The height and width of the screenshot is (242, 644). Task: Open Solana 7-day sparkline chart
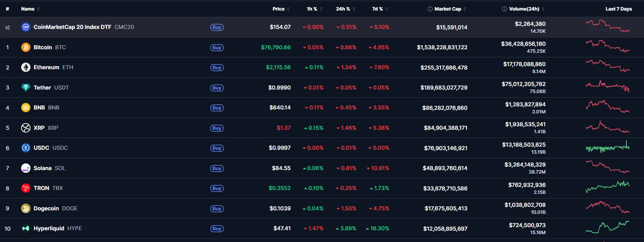pos(608,167)
